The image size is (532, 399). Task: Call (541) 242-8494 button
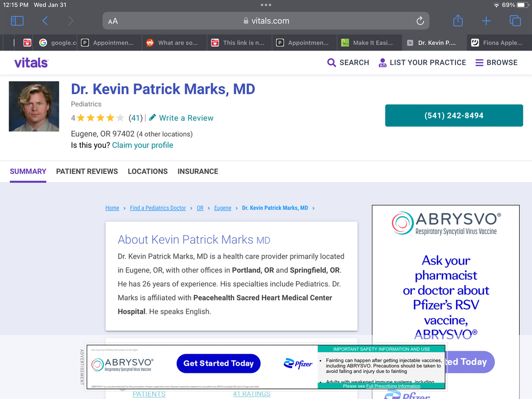[x=454, y=115]
